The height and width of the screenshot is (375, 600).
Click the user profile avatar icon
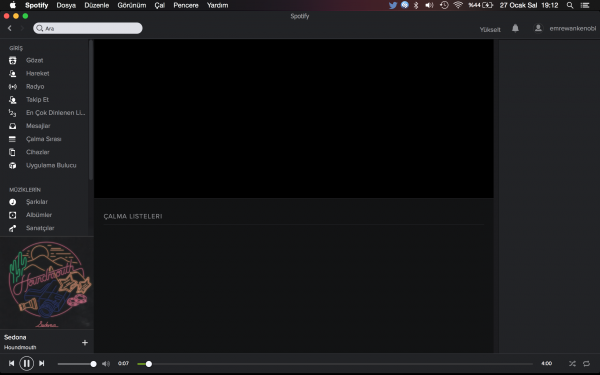(x=538, y=28)
